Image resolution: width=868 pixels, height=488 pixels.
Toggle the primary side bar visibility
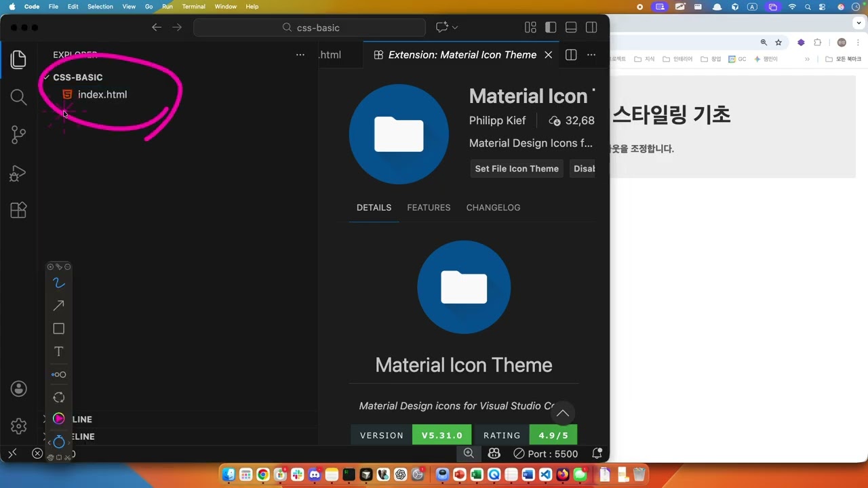tap(551, 27)
